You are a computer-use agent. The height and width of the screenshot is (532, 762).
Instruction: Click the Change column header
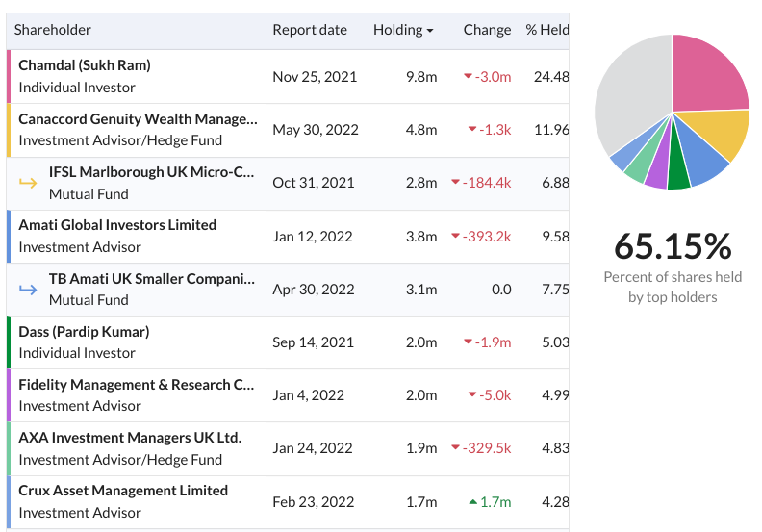pyautogui.click(x=487, y=30)
